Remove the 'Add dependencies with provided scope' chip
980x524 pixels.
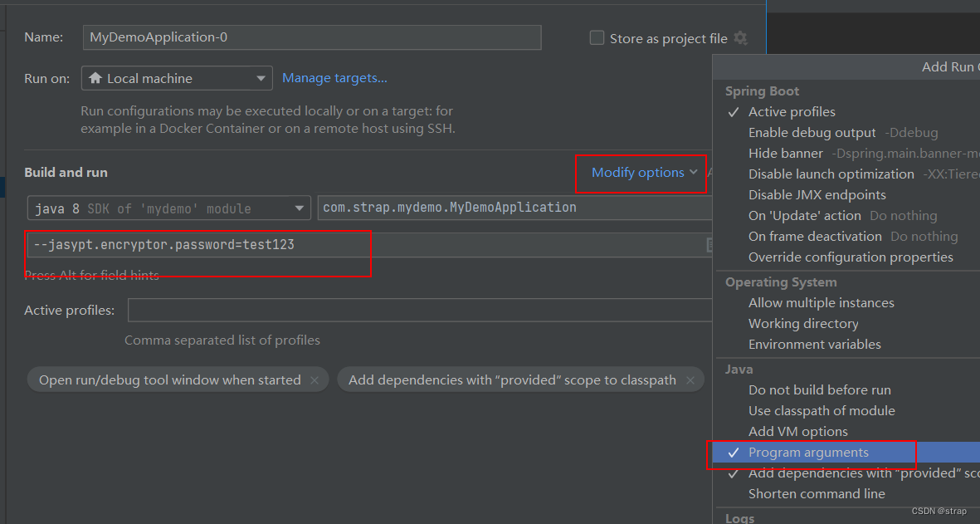[x=690, y=380]
